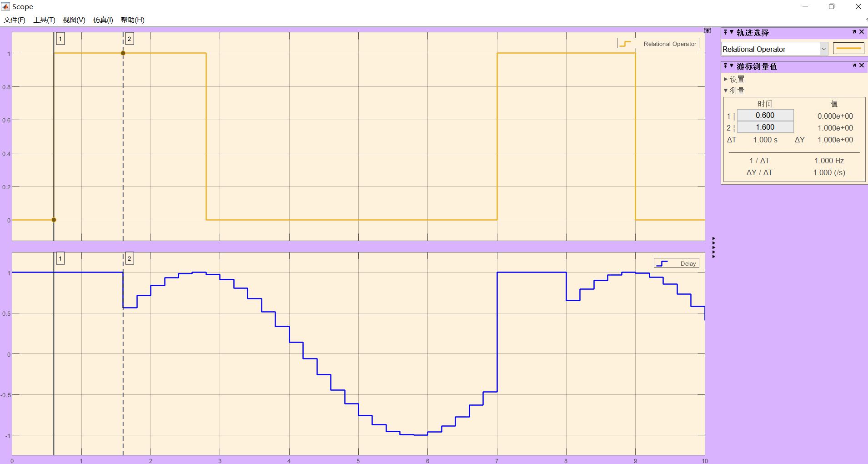
Task: Open the 视图(V) menu
Action: point(73,20)
